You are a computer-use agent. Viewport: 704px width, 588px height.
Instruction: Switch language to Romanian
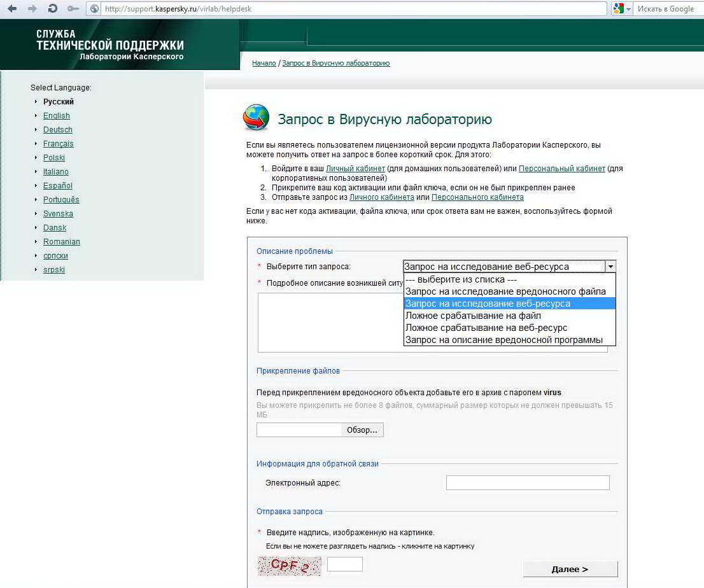pyautogui.click(x=62, y=241)
